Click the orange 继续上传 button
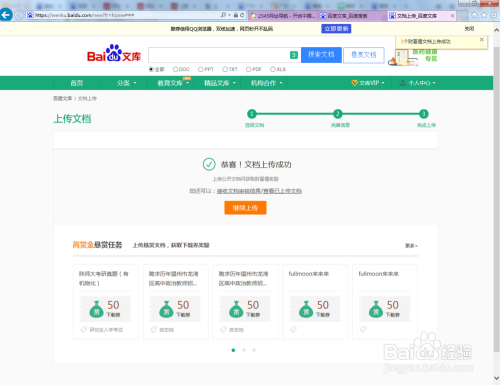The height and width of the screenshot is (385, 500). click(x=245, y=208)
